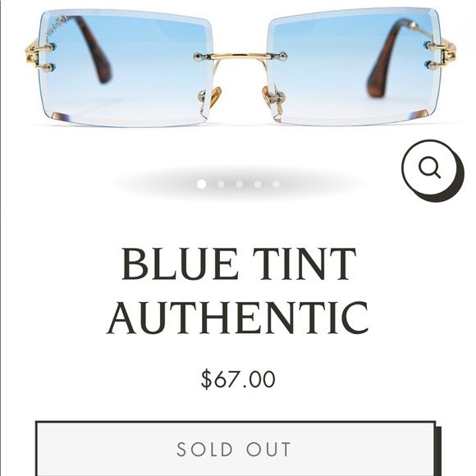The height and width of the screenshot is (476, 476).
Task: Click the right gold hinge of frame
Action: [x=448, y=53]
